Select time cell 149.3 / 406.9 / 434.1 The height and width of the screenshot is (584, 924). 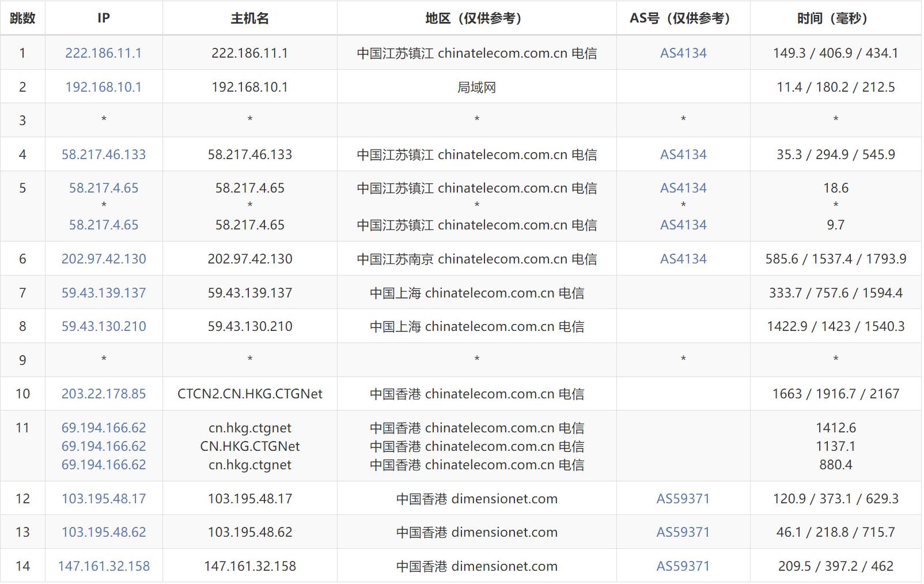coord(836,53)
